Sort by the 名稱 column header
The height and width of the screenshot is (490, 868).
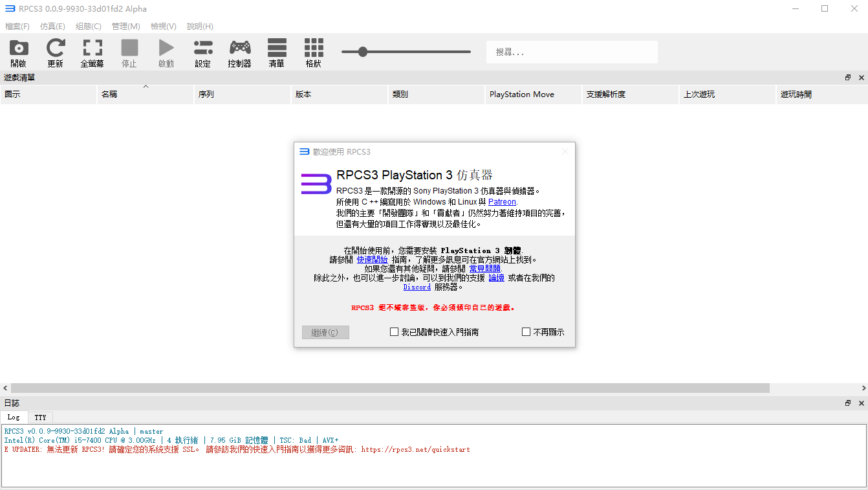146,95
